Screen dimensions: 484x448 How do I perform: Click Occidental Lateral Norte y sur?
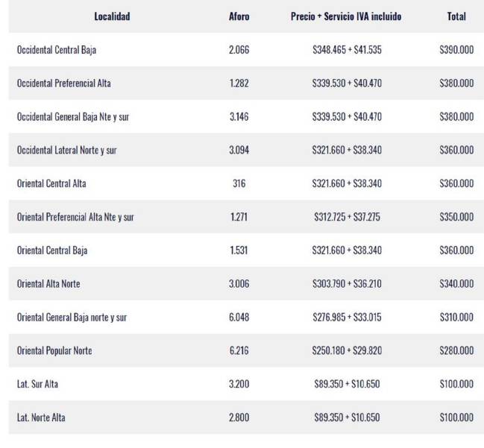point(66,151)
